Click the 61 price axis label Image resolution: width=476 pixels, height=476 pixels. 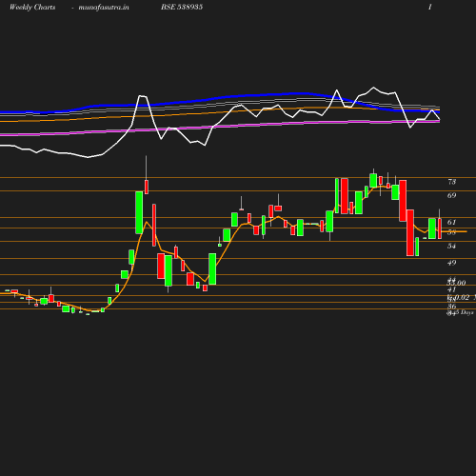pos(451,222)
